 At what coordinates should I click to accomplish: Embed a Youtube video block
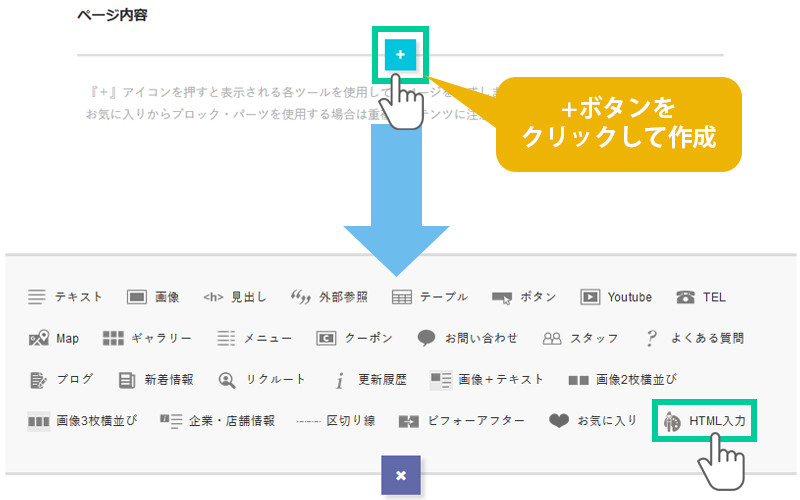(x=616, y=297)
